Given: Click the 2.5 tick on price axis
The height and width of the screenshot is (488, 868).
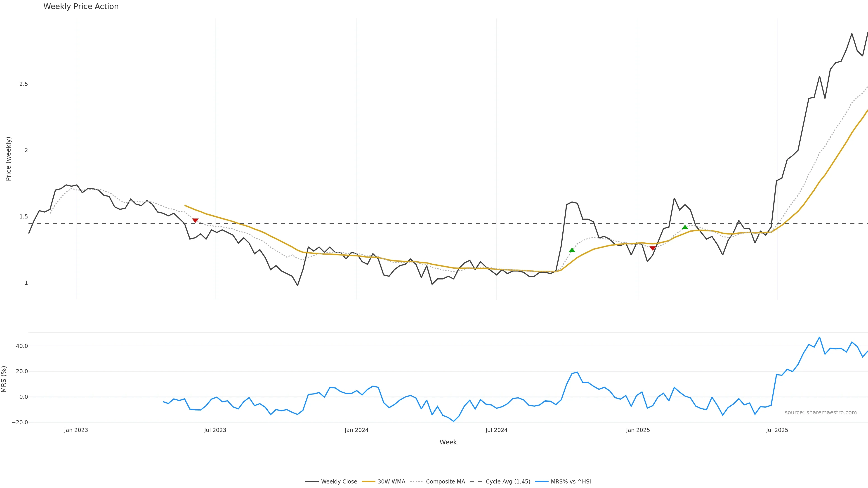Looking at the screenshot, I should click(x=24, y=84).
